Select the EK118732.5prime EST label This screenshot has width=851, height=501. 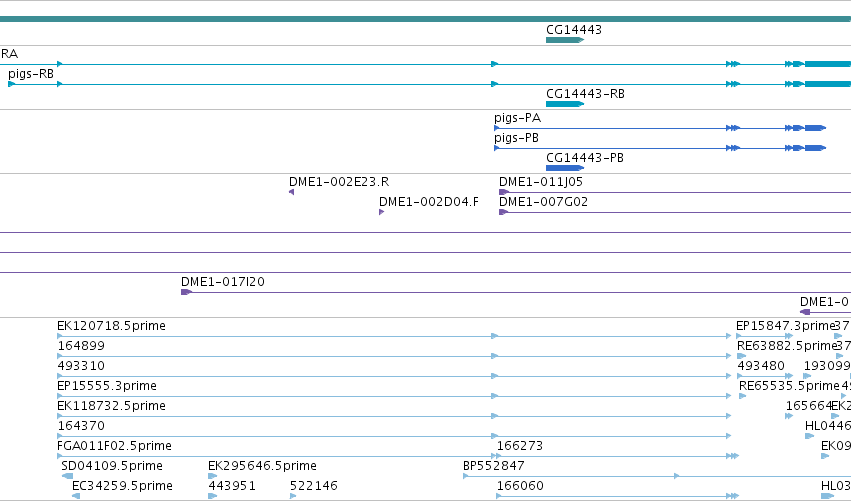tap(111, 406)
